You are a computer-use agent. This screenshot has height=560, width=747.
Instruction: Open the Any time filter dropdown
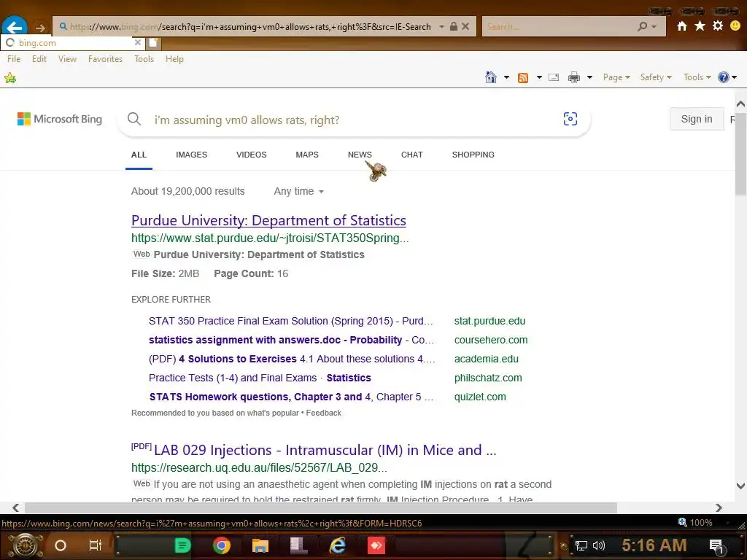click(298, 192)
